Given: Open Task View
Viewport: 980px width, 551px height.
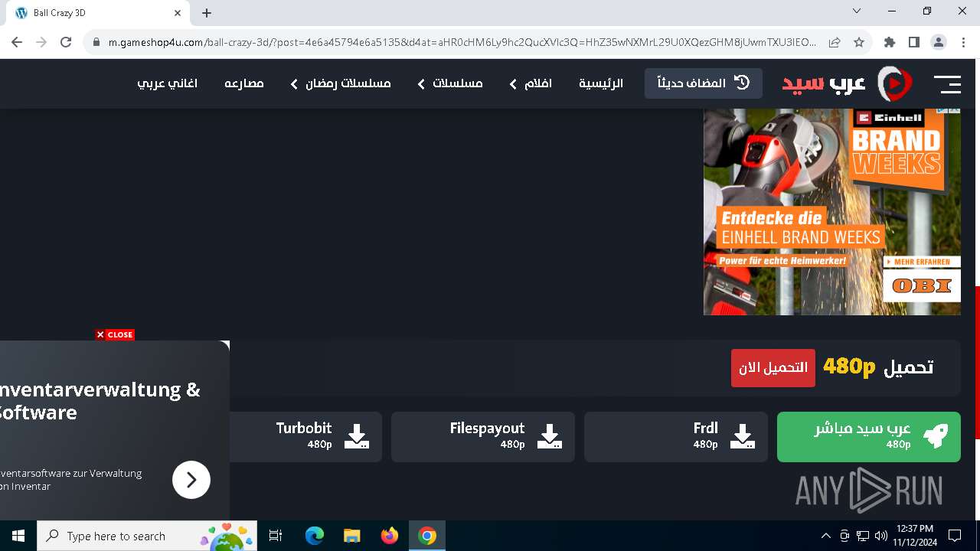Looking at the screenshot, I should 276,536.
